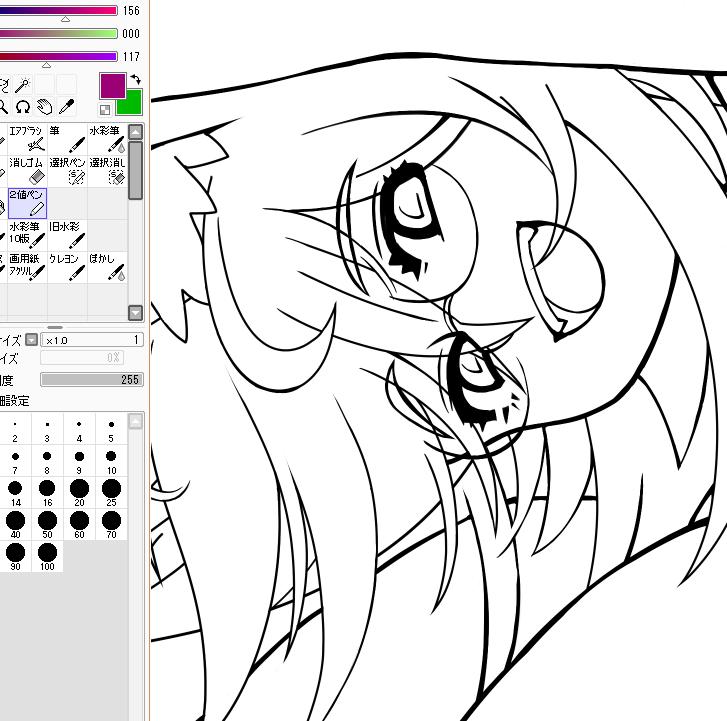Choose brush size preset 16
727x721 pixels.
47,494
